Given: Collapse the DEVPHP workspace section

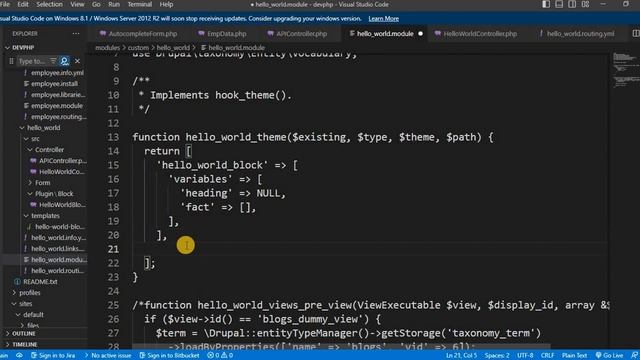Looking at the screenshot, I should [x=23, y=47].
